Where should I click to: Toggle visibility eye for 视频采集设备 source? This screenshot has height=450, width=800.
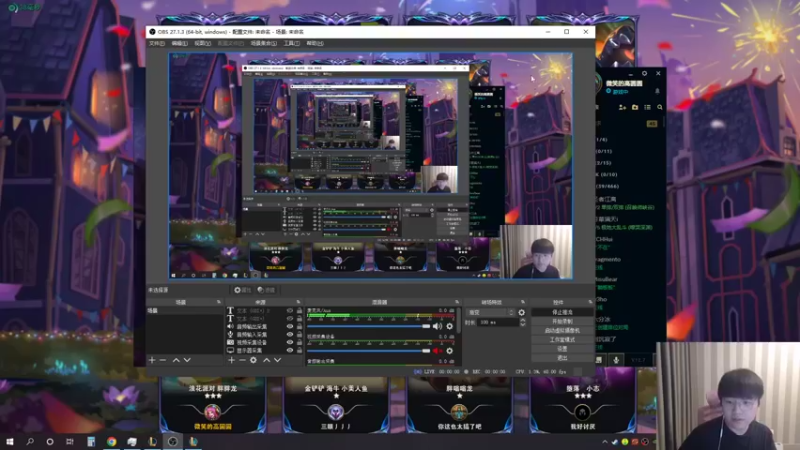tap(290, 342)
